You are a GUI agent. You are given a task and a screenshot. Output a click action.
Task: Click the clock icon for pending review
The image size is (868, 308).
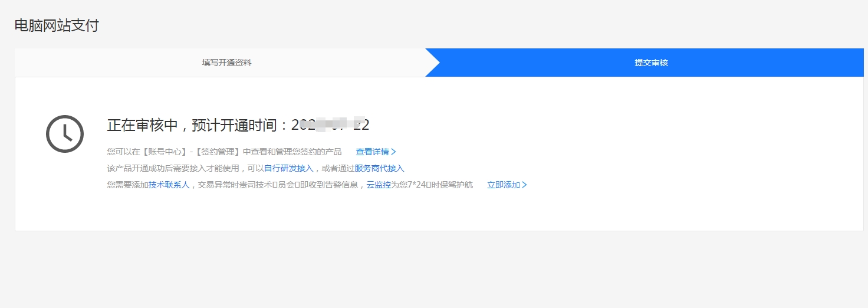[x=65, y=134]
